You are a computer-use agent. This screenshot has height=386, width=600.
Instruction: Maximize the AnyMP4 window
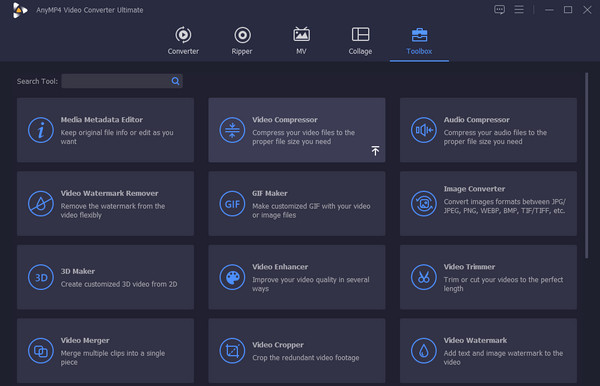pos(568,10)
